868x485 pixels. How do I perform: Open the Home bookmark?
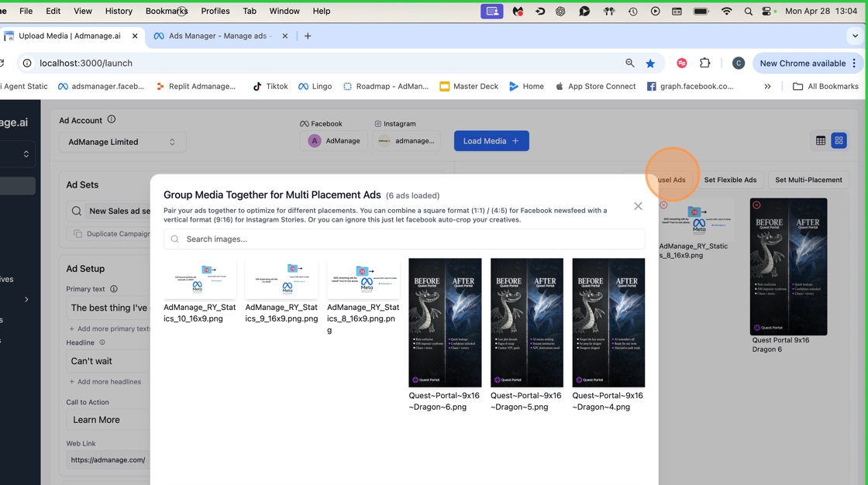click(526, 86)
